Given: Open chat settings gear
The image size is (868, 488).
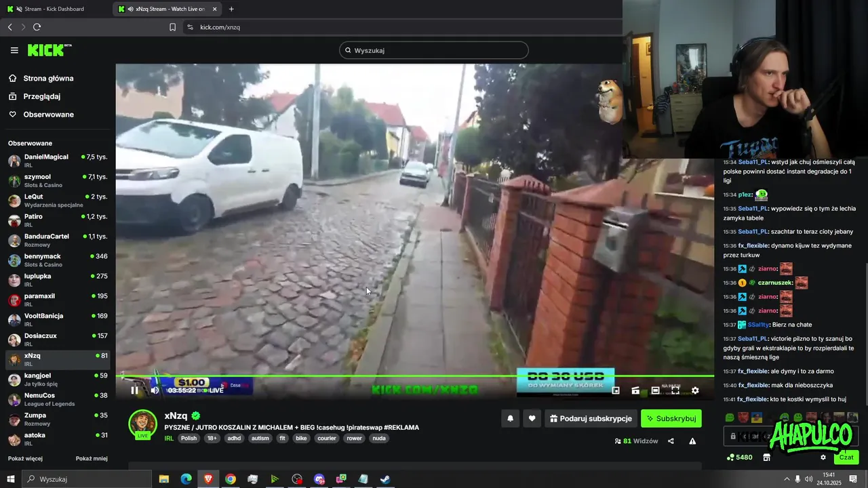Looking at the screenshot, I should tap(823, 457).
